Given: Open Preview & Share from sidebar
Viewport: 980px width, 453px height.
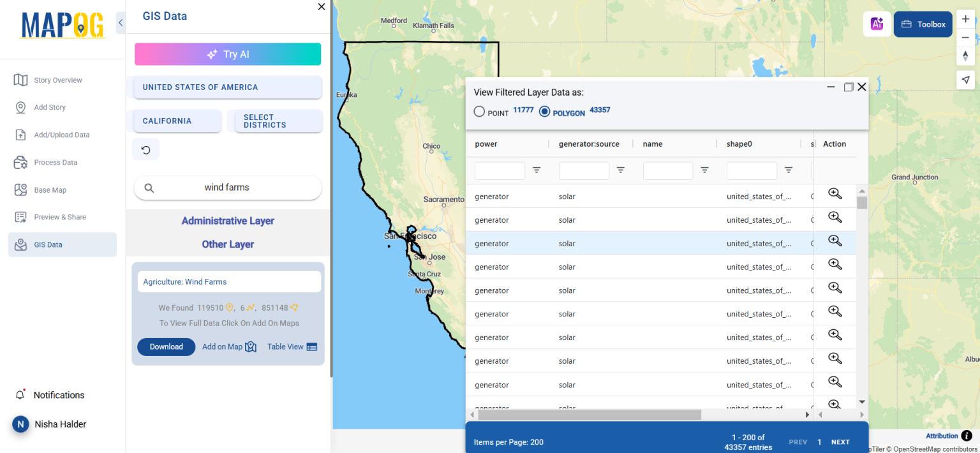Looking at the screenshot, I should click(x=20, y=217).
